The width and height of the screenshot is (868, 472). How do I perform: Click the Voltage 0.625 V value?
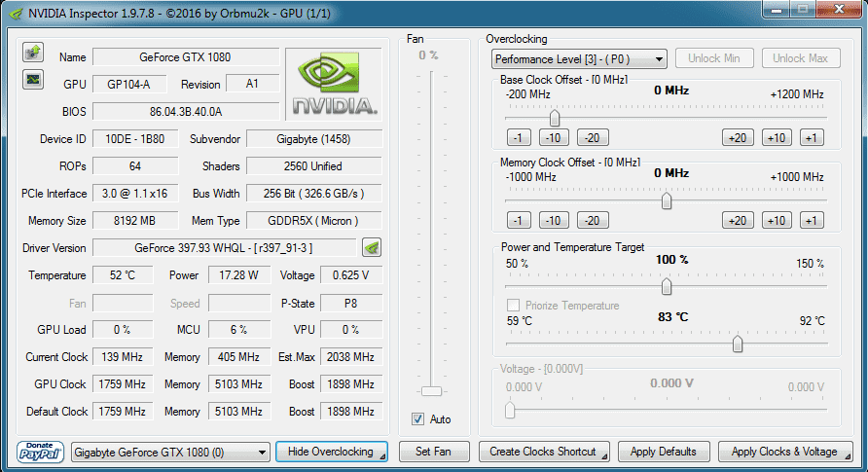(351, 275)
